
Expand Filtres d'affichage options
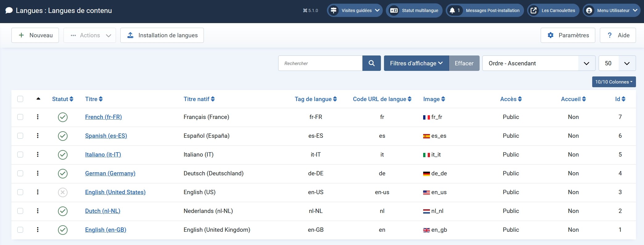tap(416, 63)
